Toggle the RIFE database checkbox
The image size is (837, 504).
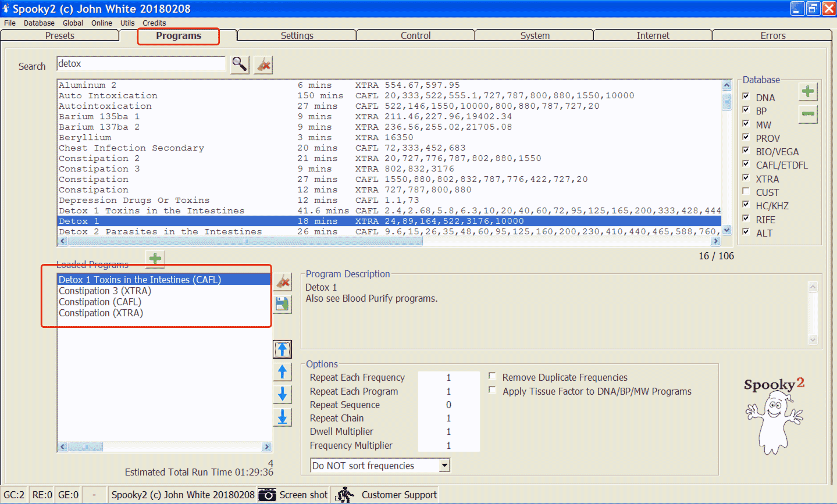pyautogui.click(x=746, y=219)
